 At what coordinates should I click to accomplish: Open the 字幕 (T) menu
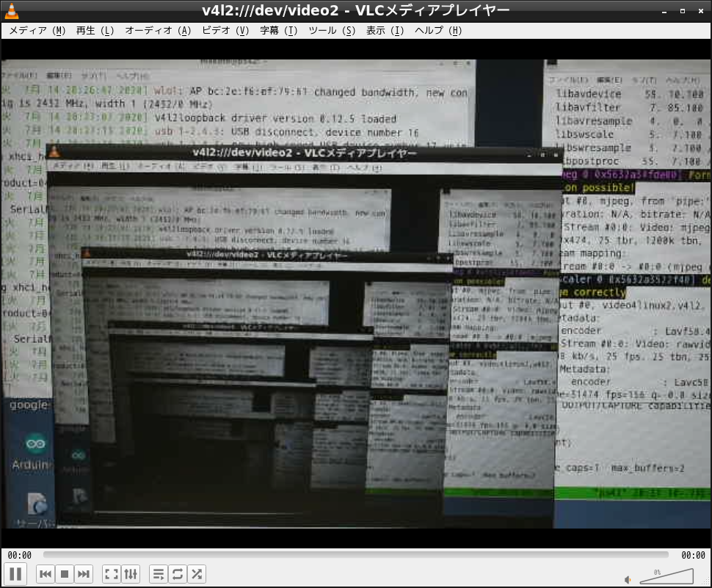279,30
